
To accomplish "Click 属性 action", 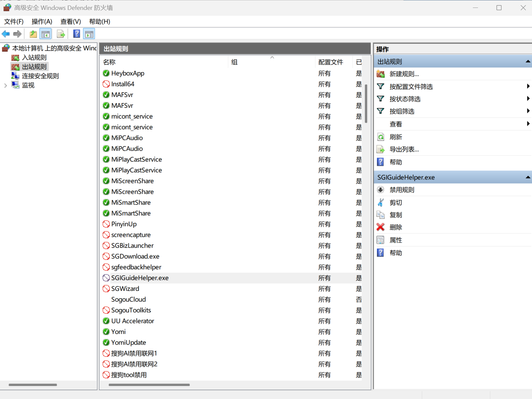I will pos(396,240).
